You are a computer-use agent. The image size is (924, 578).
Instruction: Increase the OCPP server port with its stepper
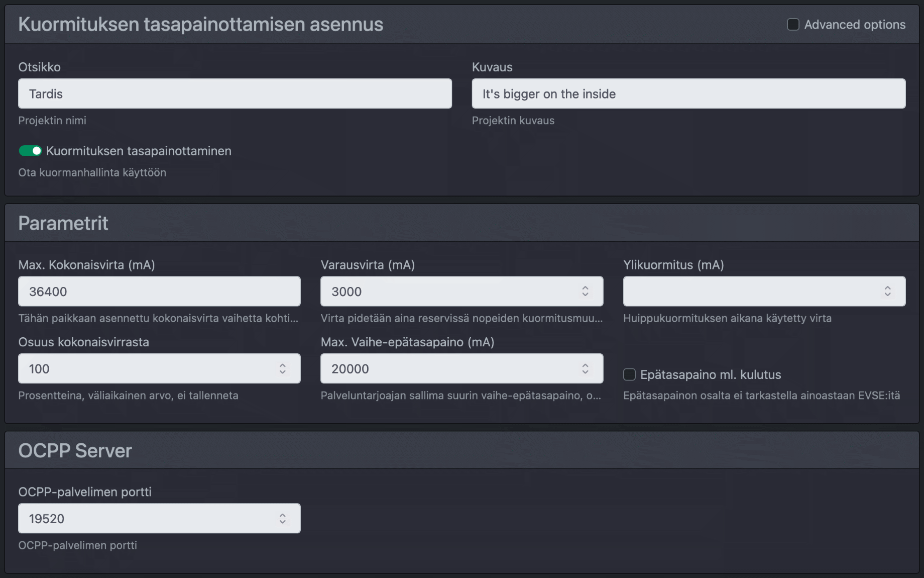click(282, 515)
